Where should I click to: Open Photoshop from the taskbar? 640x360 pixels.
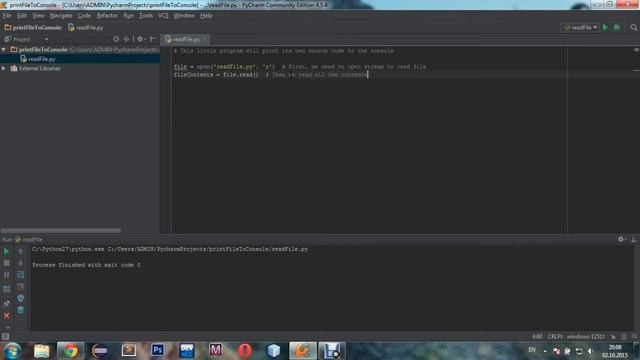[x=158, y=350]
